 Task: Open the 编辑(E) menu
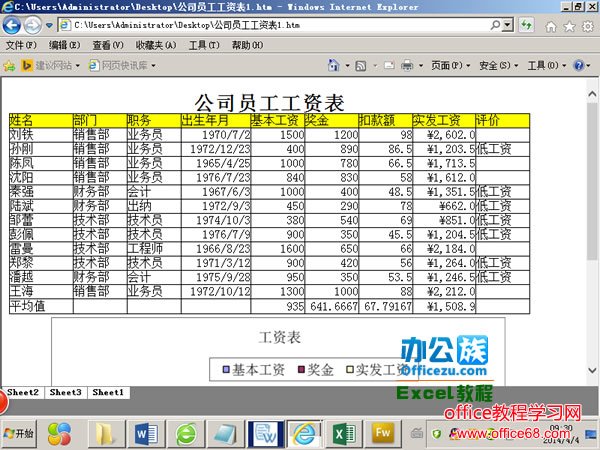64,45
